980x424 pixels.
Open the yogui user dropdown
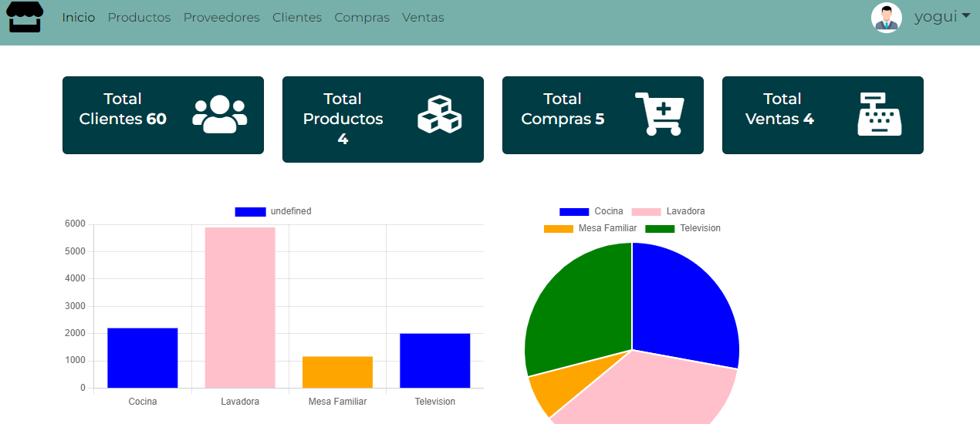(942, 17)
